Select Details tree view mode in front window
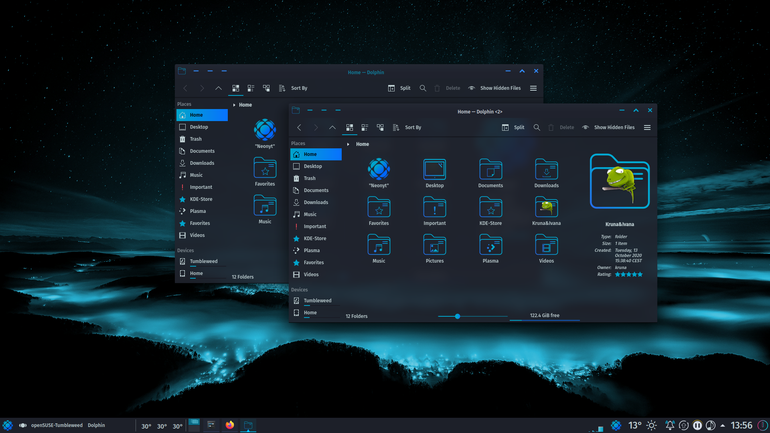 pos(380,128)
